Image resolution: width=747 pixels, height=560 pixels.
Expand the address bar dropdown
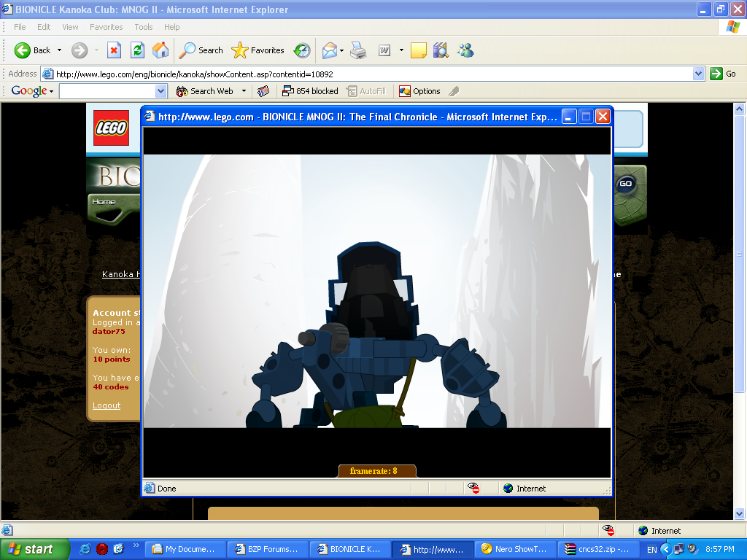698,74
